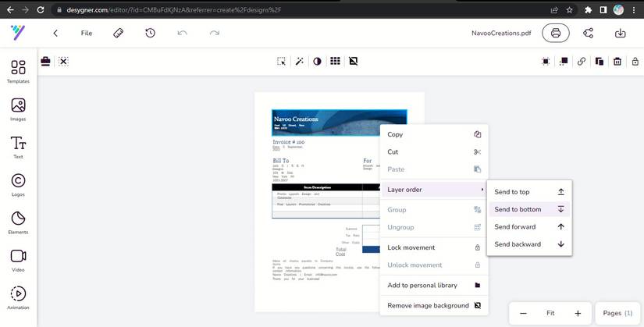Click the NavooCreations.pdf file name
Image resolution: width=644 pixels, height=327 pixels.
coord(501,34)
